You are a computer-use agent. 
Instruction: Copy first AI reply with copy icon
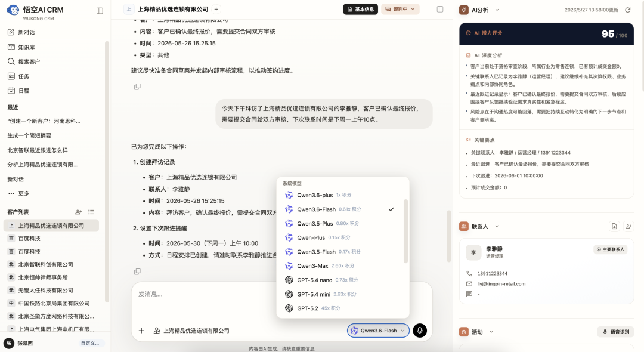(137, 87)
